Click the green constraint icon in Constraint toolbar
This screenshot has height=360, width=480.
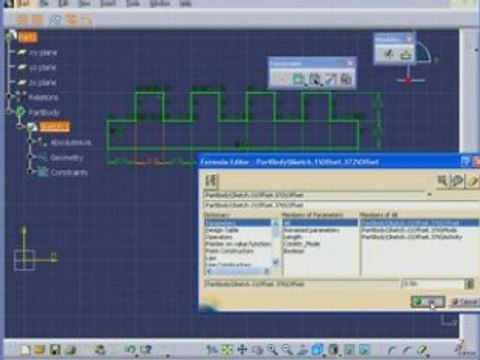[298, 79]
